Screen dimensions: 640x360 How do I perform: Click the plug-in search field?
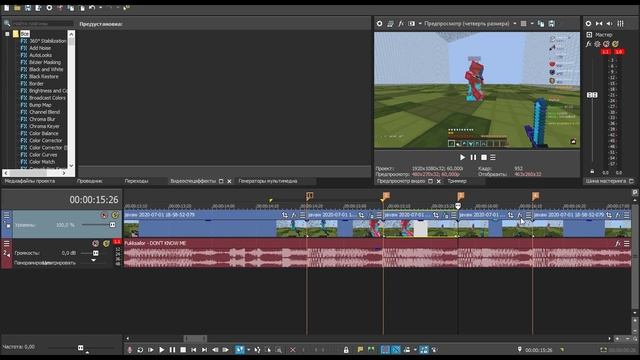pyautogui.click(x=42, y=24)
